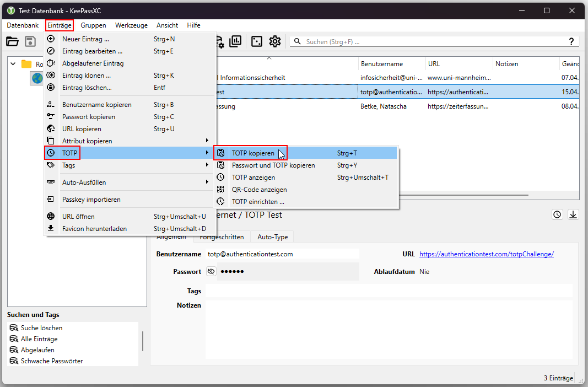Image resolution: width=588 pixels, height=387 pixels.
Task: Open database reports chart icon
Action: (x=235, y=41)
